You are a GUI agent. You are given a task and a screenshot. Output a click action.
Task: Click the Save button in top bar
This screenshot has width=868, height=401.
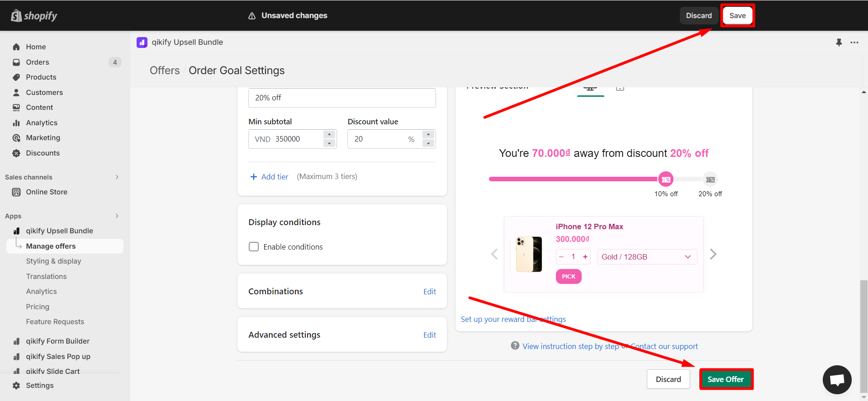[737, 16]
